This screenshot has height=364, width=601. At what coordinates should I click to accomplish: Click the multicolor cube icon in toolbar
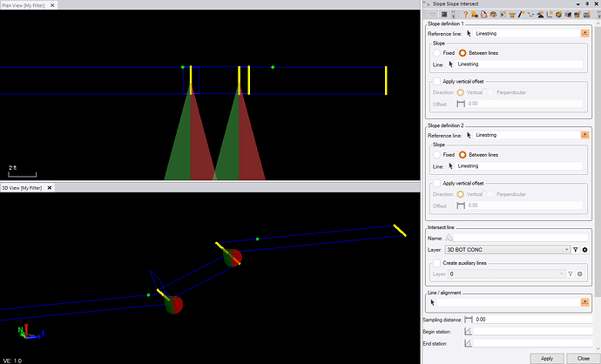pos(559,15)
